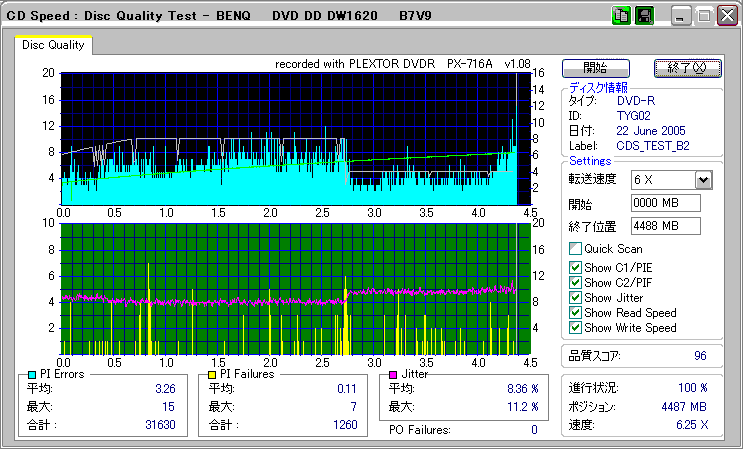Toggle Show Write Speed checkbox

pyautogui.click(x=575, y=328)
